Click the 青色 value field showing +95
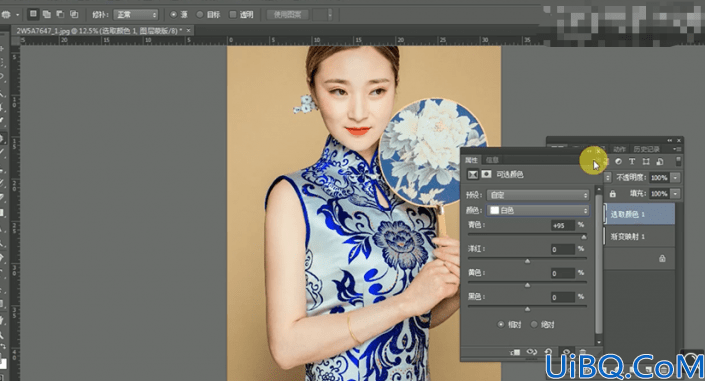The width and height of the screenshot is (705, 381). pos(563,225)
